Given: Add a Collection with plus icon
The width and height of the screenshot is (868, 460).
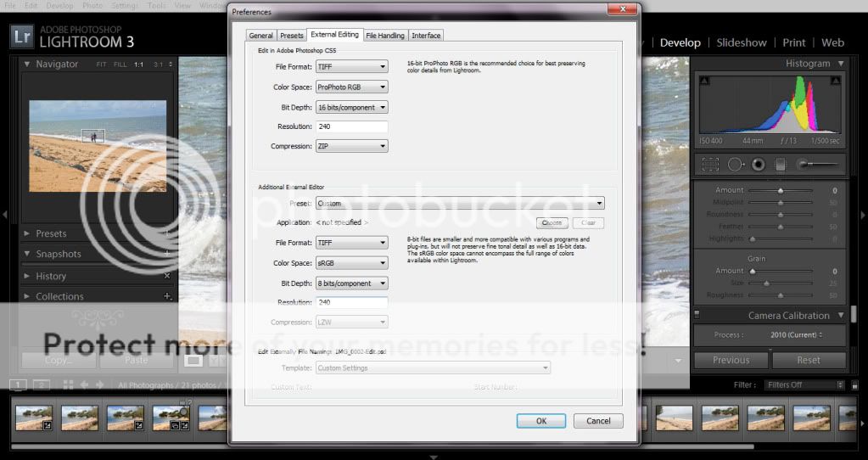Looking at the screenshot, I should [167, 296].
